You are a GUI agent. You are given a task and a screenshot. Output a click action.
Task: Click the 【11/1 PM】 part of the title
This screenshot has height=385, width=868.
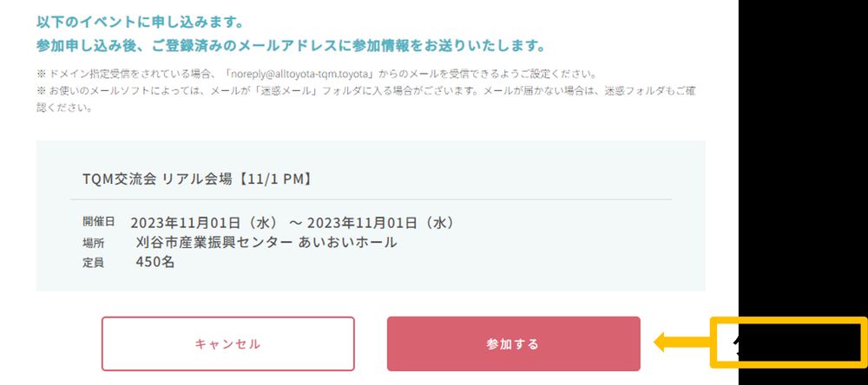(x=273, y=179)
